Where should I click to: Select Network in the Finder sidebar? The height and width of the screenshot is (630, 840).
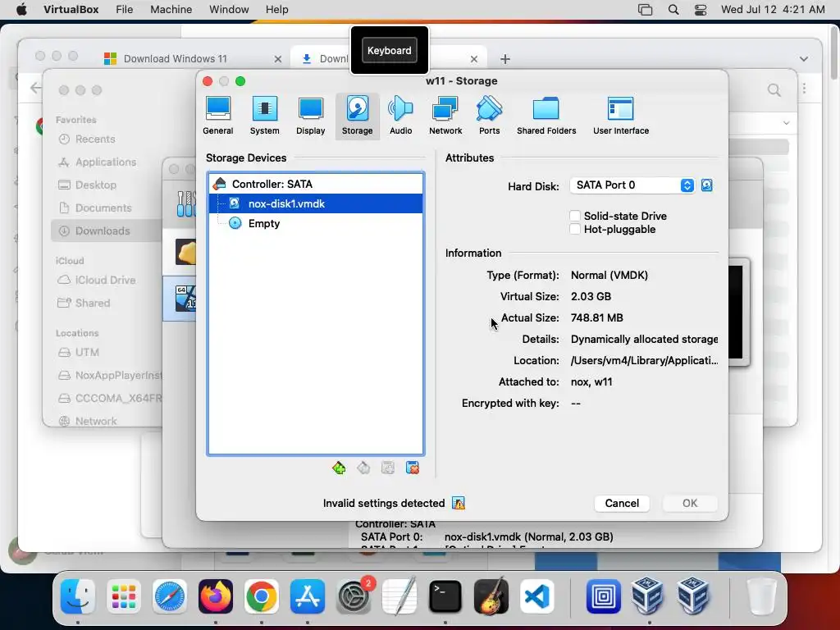(96, 421)
